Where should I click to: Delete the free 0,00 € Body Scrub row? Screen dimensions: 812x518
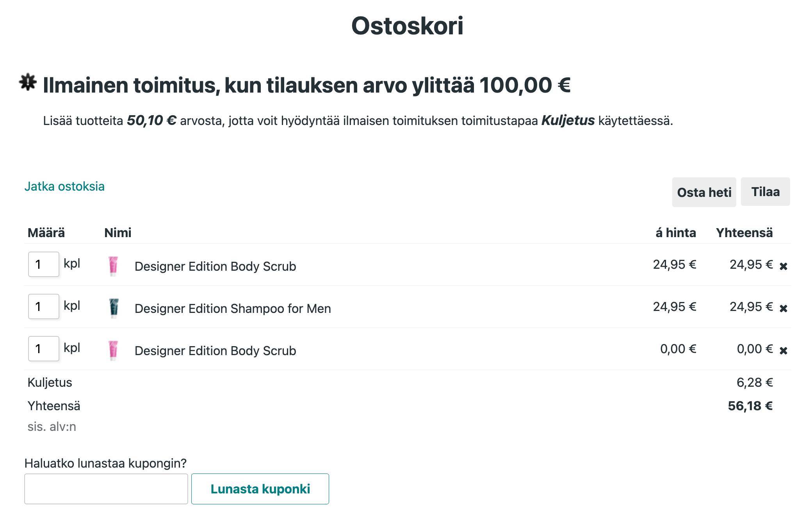pos(783,351)
